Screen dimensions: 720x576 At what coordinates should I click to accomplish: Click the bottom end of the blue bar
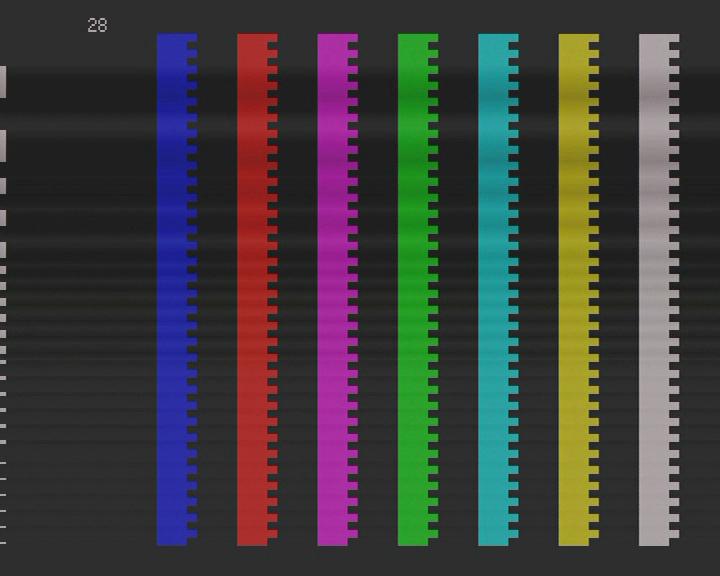[173, 540]
